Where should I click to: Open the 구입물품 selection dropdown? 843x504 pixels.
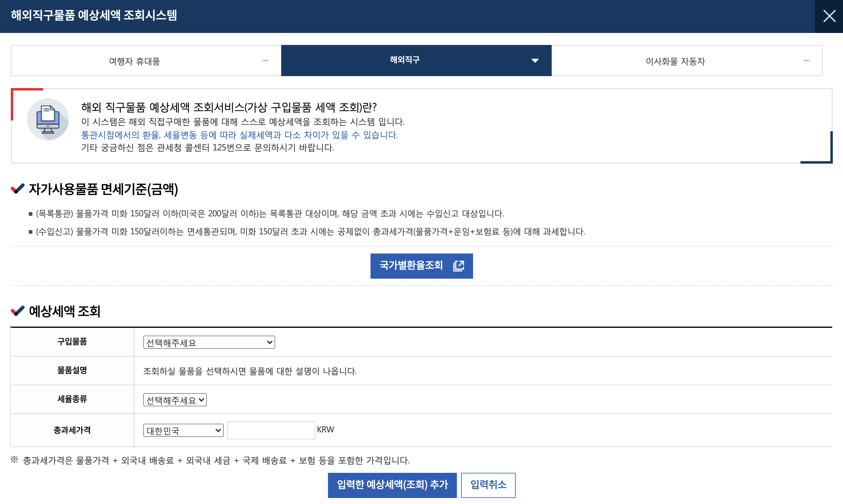point(209,342)
